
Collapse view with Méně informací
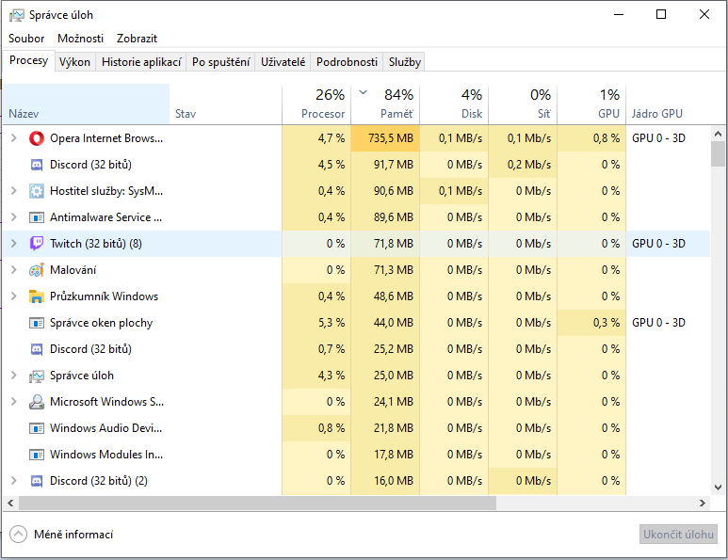point(62,535)
